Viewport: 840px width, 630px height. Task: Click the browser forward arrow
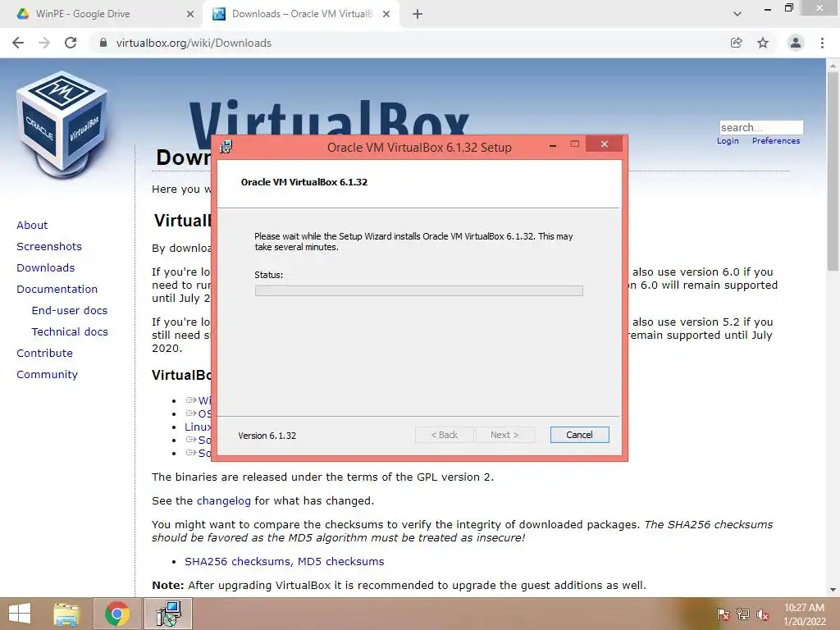44,43
